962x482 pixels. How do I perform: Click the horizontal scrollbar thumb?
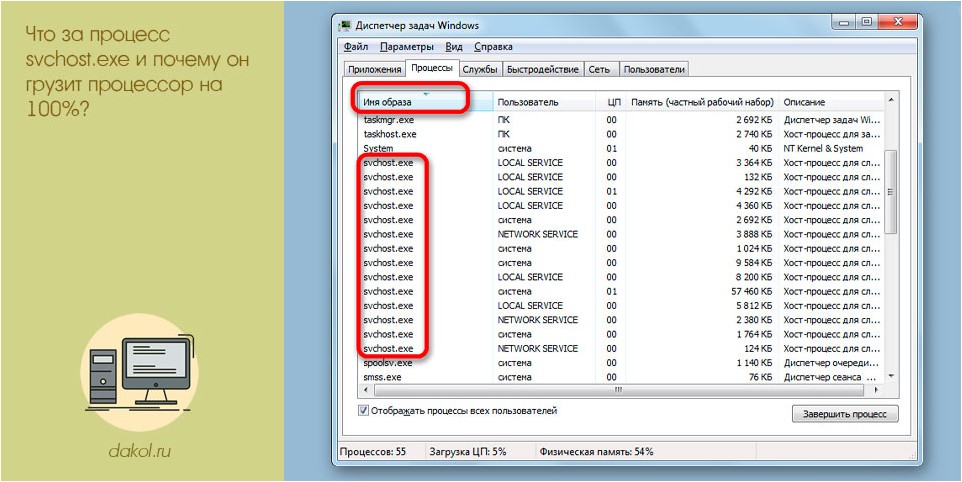[618, 390]
